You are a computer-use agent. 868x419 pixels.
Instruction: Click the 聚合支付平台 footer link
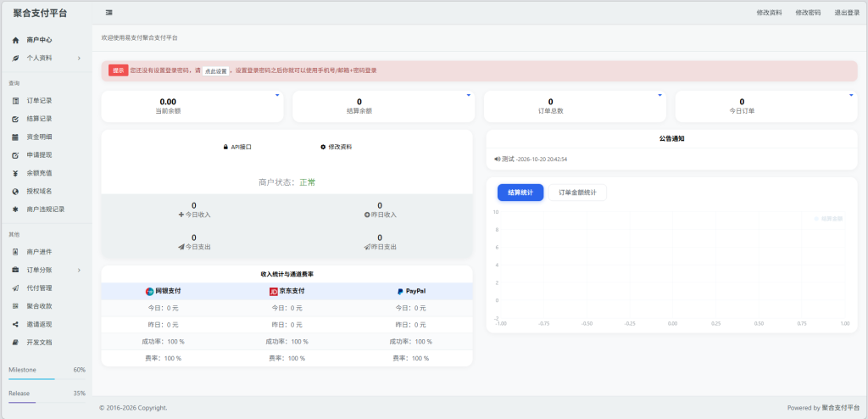click(841, 408)
